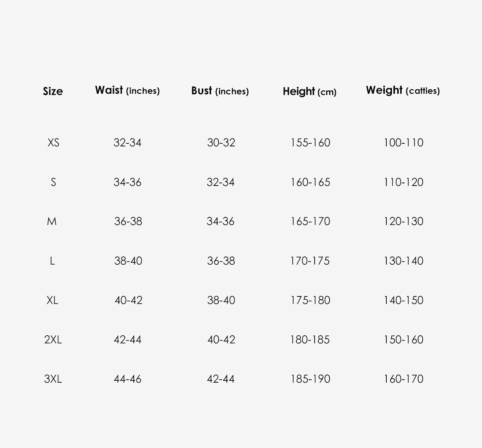Select the 2XL size row label
Image resolution: width=482 pixels, height=448 pixels.
coord(53,340)
